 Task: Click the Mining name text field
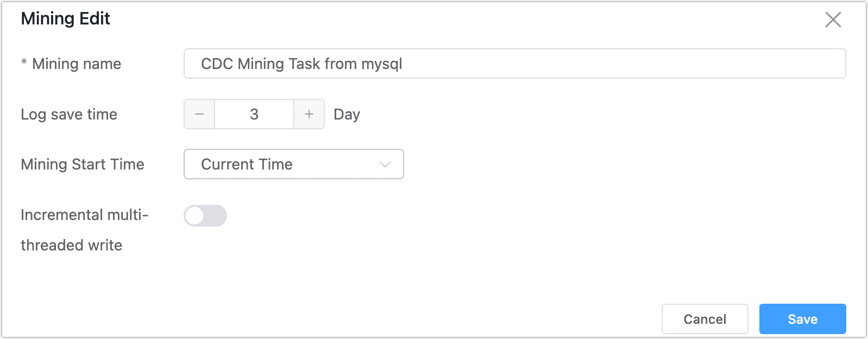pos(514,64)
